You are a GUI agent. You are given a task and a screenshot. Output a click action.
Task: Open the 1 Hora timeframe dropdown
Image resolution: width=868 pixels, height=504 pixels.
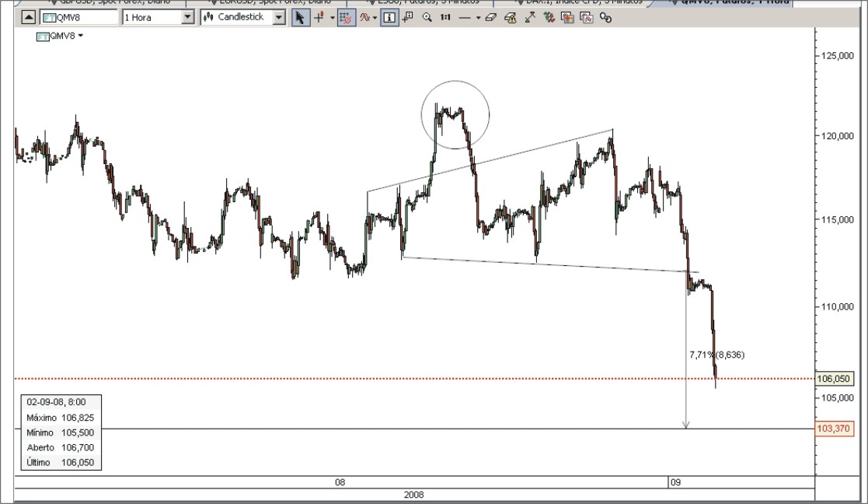pos(187,18)
